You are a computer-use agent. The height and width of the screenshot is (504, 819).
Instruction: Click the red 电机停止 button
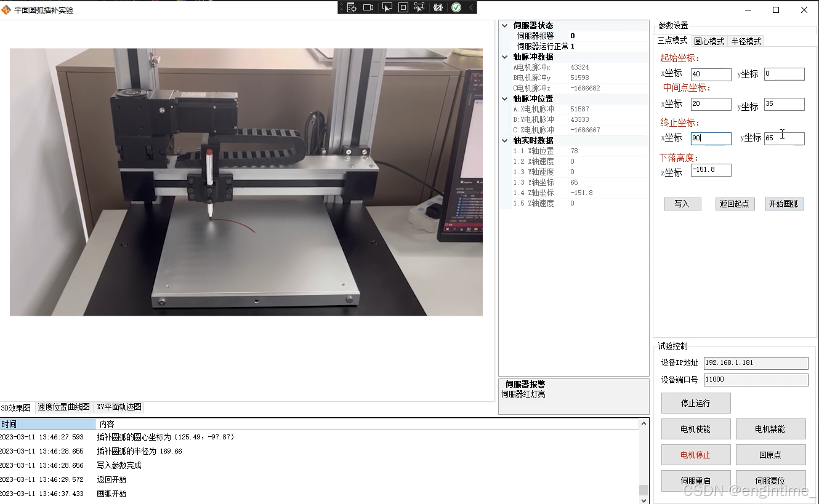click(696, 455)
